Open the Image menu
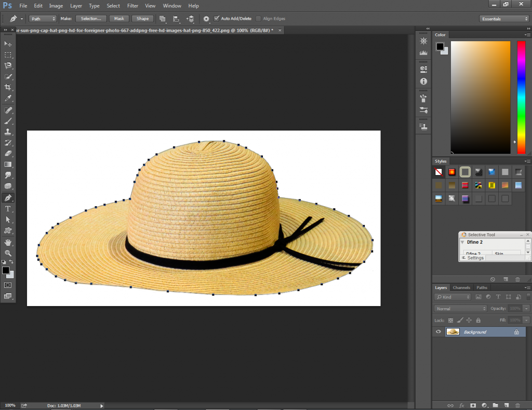This screenshot has height=410, width=532. [56, 6]
